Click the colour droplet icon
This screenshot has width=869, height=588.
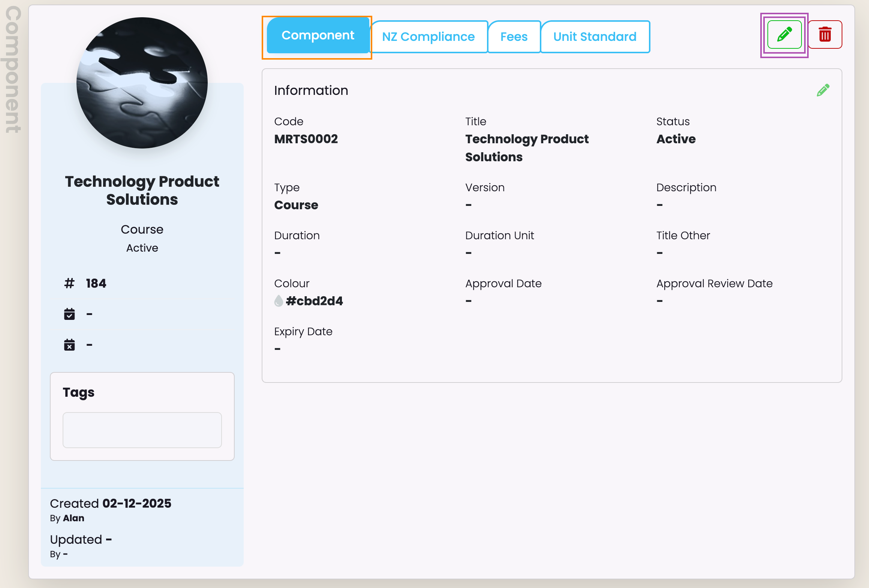279,301
